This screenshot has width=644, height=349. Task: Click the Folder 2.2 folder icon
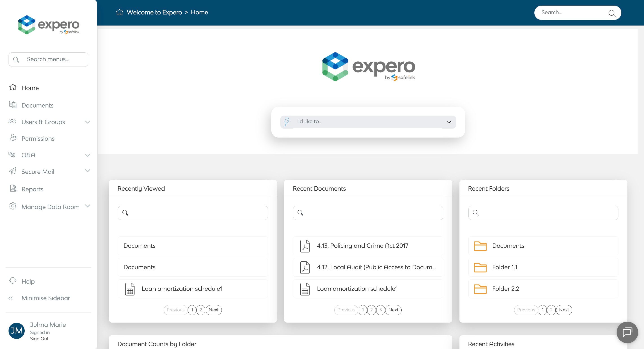(x=480, y=289)
